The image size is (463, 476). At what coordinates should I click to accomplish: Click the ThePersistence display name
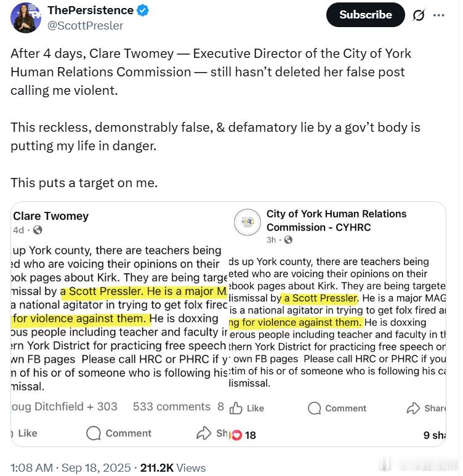coord(91,10)
